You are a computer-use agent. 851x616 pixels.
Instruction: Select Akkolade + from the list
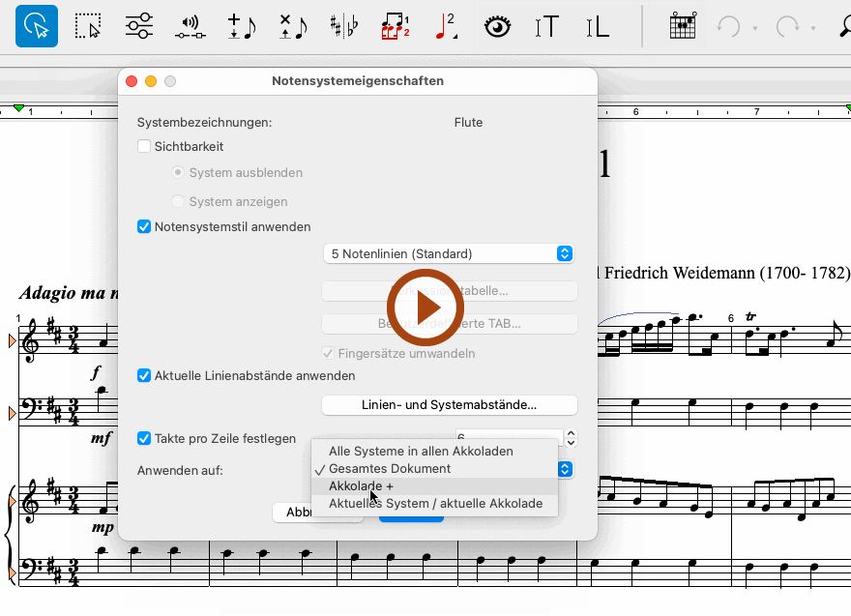pos(362,486)
